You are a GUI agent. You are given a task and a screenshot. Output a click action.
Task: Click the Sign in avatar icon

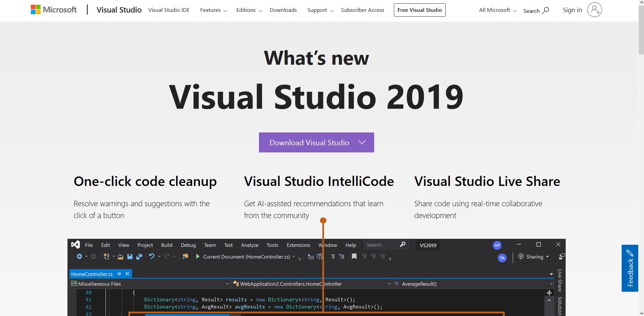coord(595,10)
